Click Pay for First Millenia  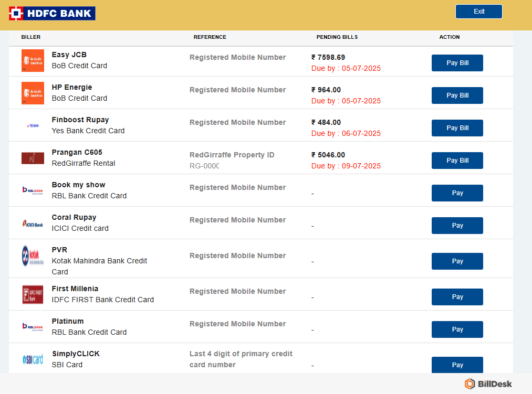pos(457,297)
